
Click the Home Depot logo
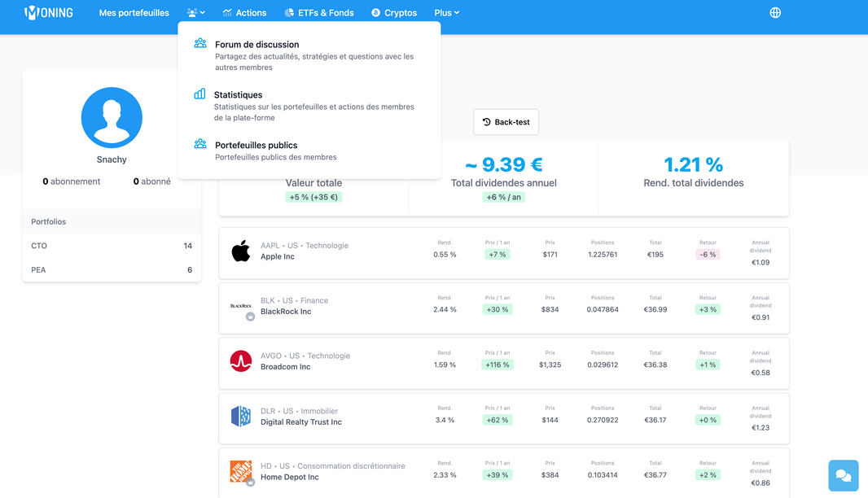tap(241, 471)
